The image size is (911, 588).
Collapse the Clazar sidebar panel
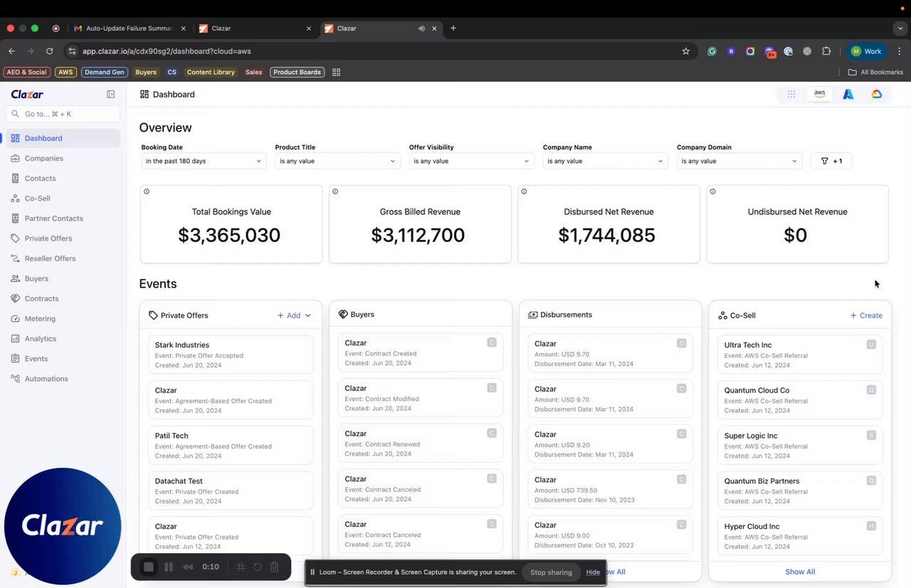pos(110,94)
